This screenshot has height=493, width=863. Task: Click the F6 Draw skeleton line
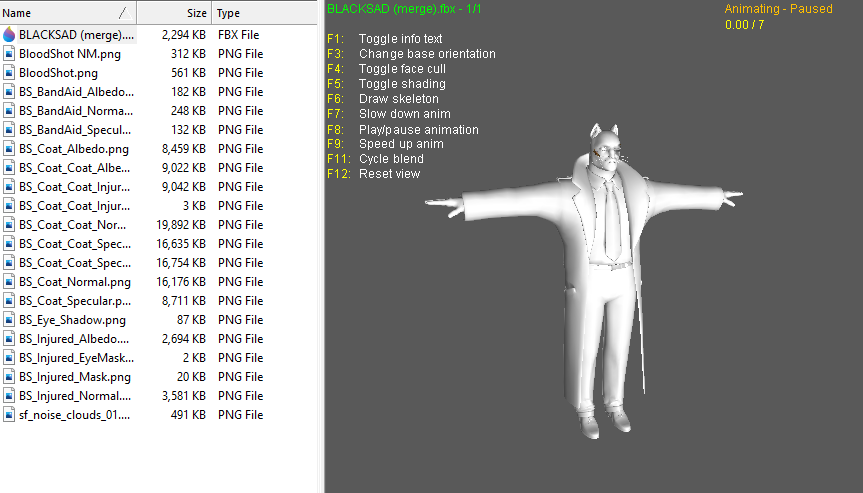(x=383, y=99)
